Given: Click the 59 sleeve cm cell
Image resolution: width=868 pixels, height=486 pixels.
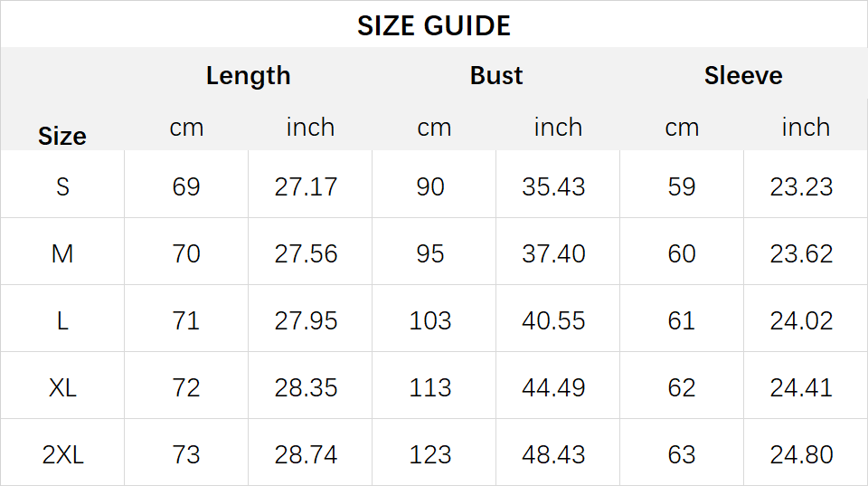Looking at the screenshot, I should [682, 186].
